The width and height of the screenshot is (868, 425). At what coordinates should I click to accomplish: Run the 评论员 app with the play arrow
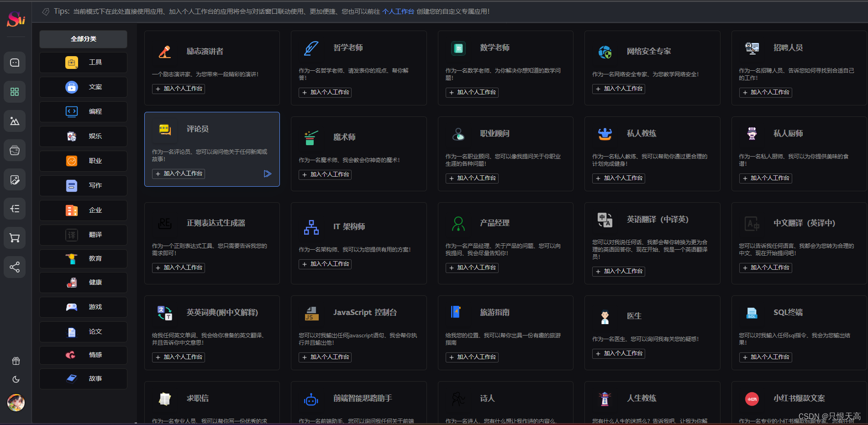(268, 174)
